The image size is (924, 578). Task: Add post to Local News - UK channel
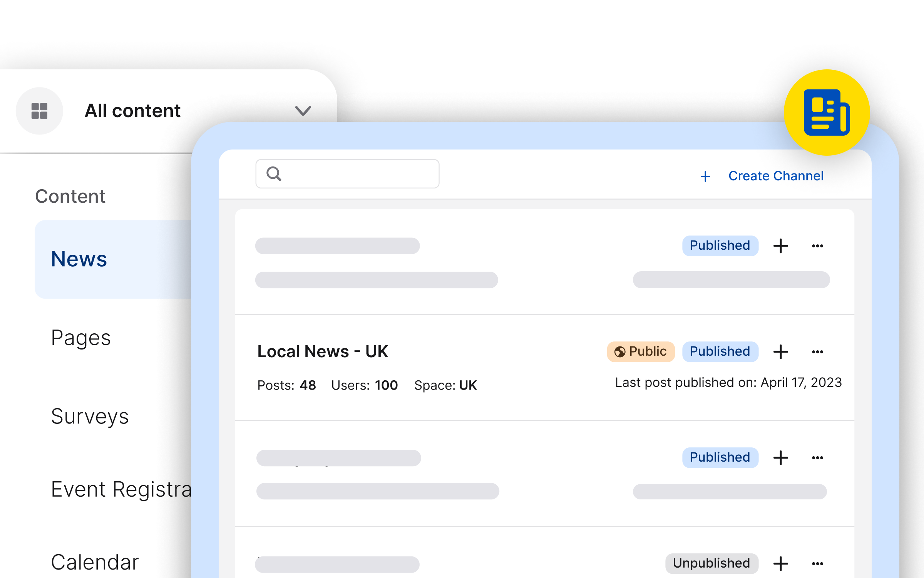click(x=781, y=352)
